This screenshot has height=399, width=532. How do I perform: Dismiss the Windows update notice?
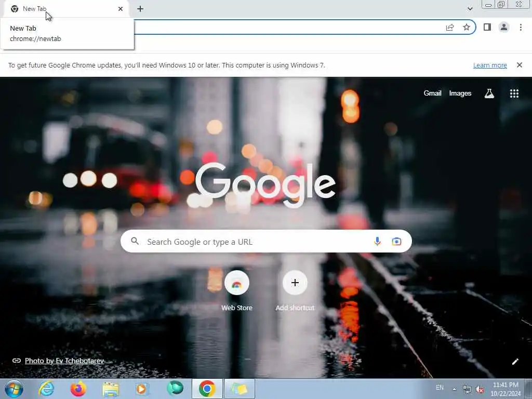[x=520, y=65]
